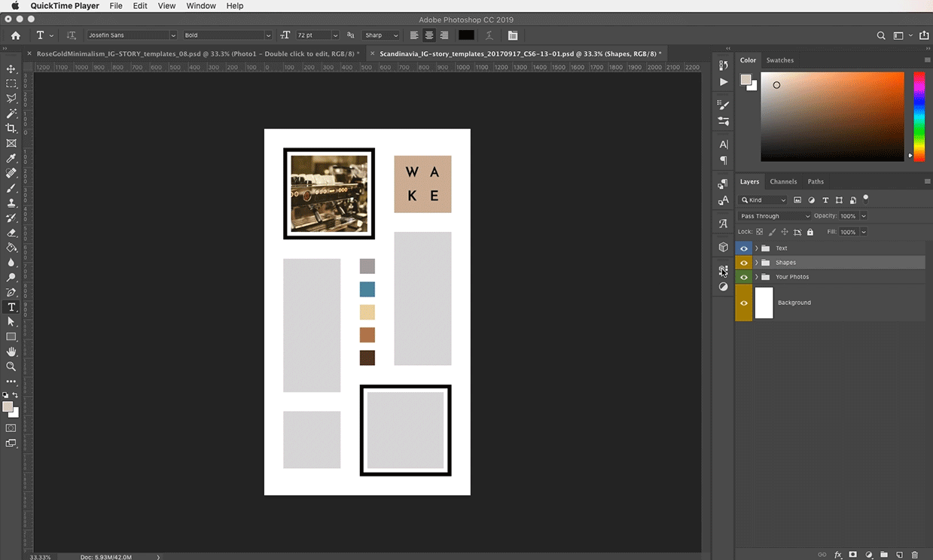Viewport: 933px width, 560px height.
Task: Open the 3D panel icon in dock
Action: (724, 248)
